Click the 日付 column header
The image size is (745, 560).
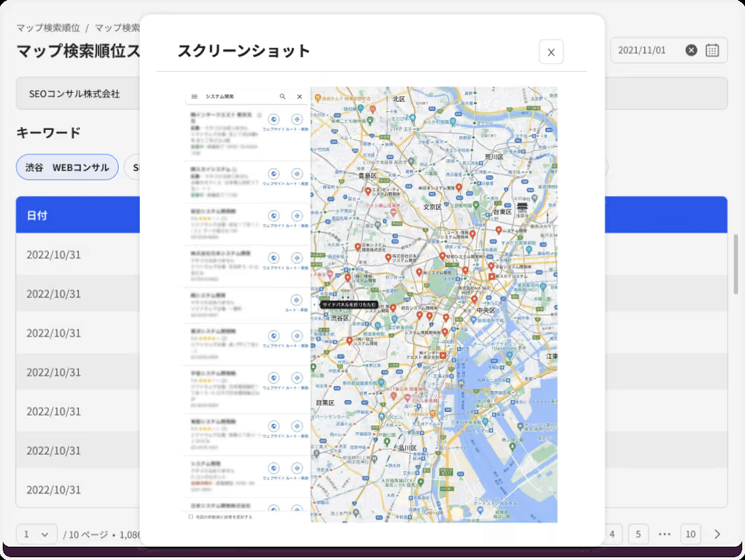(36, 216)
